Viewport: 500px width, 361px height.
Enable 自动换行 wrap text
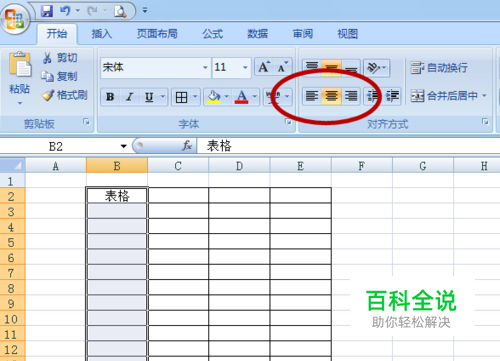(439, 68)
